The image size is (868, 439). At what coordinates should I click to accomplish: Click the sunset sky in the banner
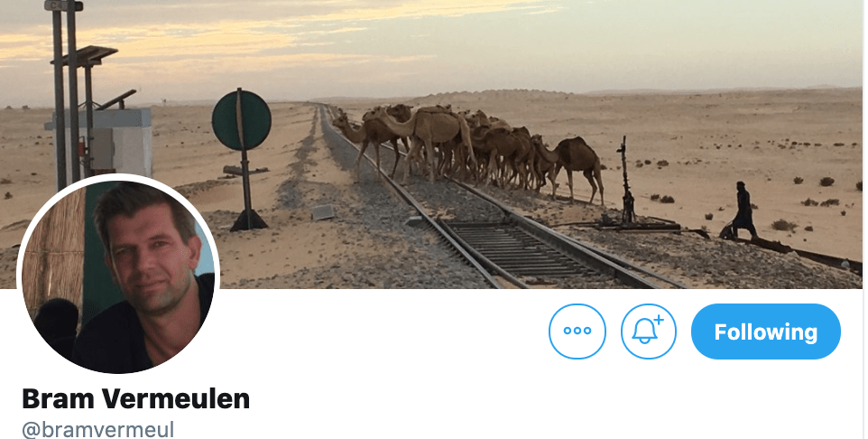(x=434, y=44)
